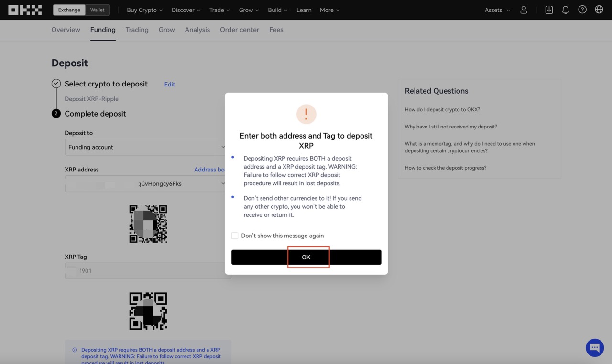Open How do I deposit crypto question
Image resolution: width=612 pixels, height=364 pixels.
(x=442, y=109)
